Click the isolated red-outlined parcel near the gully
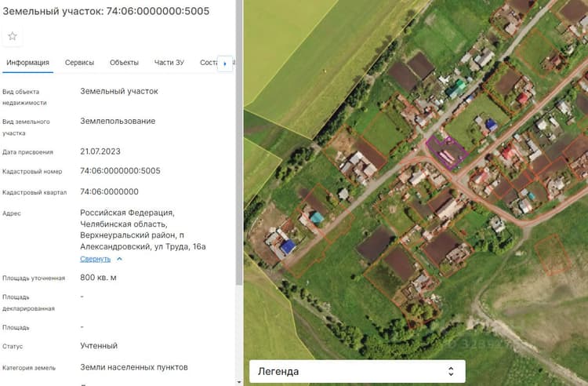The width and height of the screenshot is (588, 386). pos(553,254)
